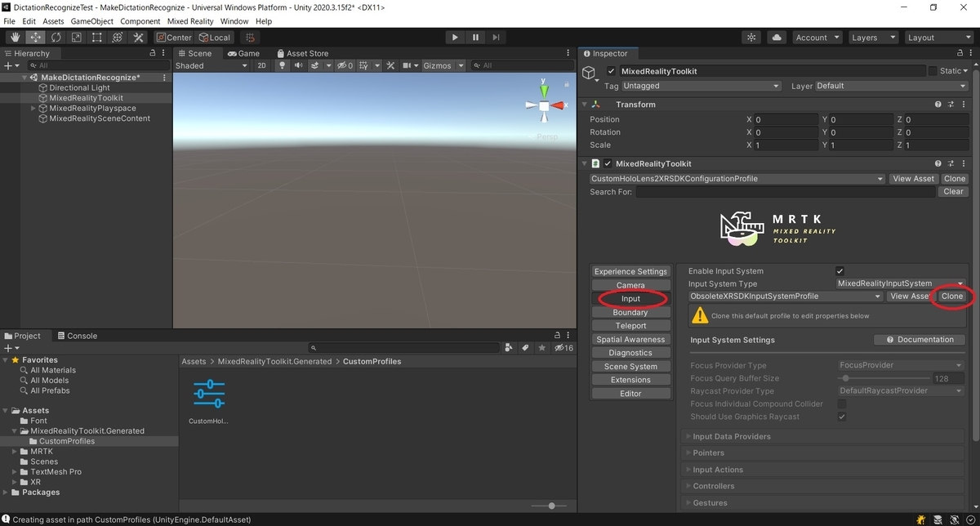This screenshot has width=980, height=526.
Task: Select the Move tool
Action: pos(35,38)
